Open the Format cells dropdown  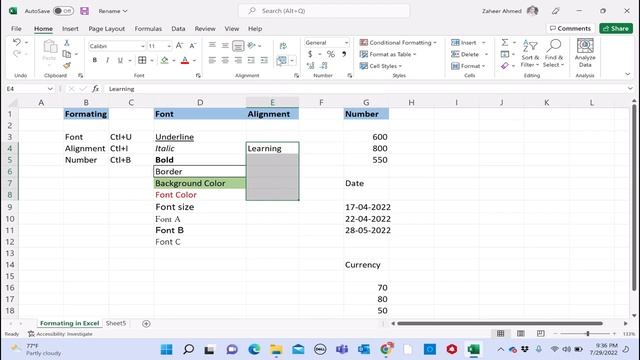pyautogui.click(x=468, y=66)
